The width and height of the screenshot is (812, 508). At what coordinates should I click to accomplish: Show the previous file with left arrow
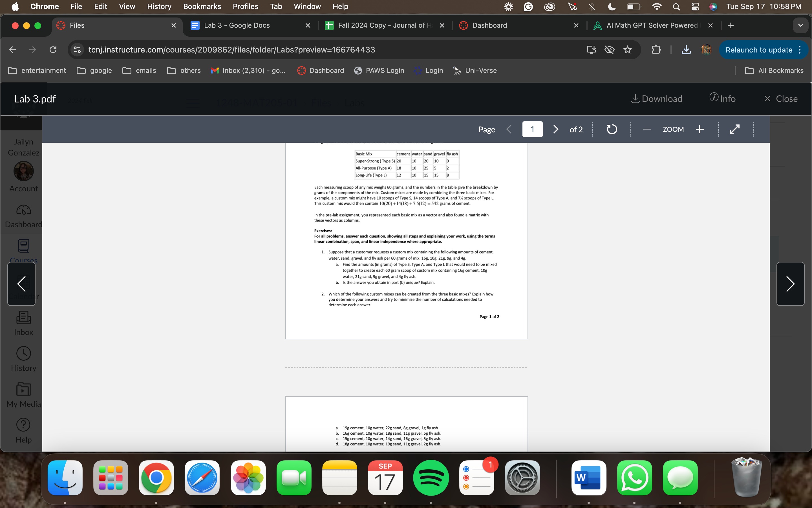coord(21,284)
